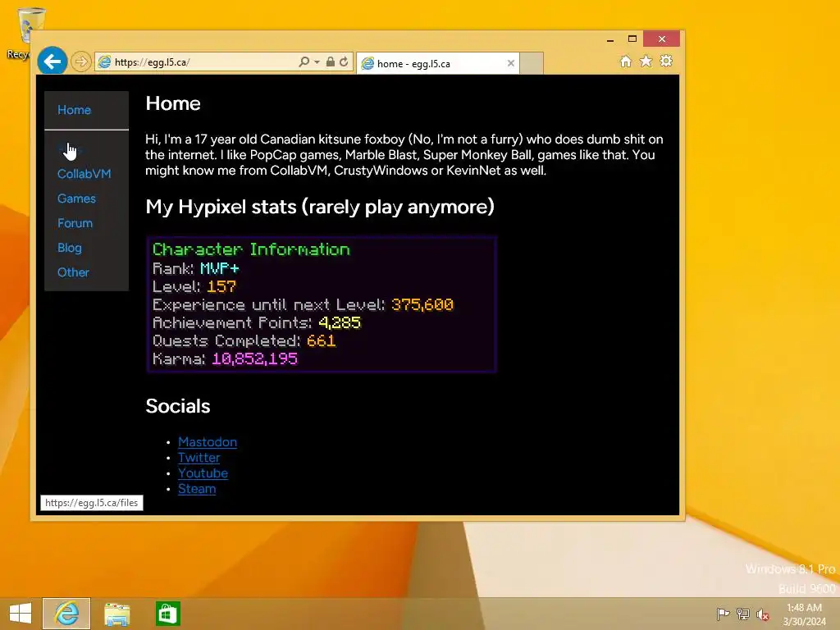Close the Internet Explorer window
Screen dimensions: 840x630
click(x=662, y=39)
